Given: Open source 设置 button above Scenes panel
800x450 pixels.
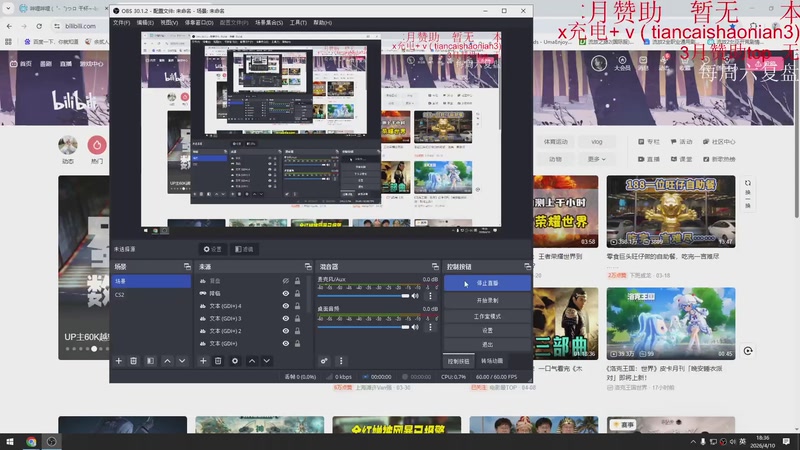Looking at the screenshot, I should [213, 249].
